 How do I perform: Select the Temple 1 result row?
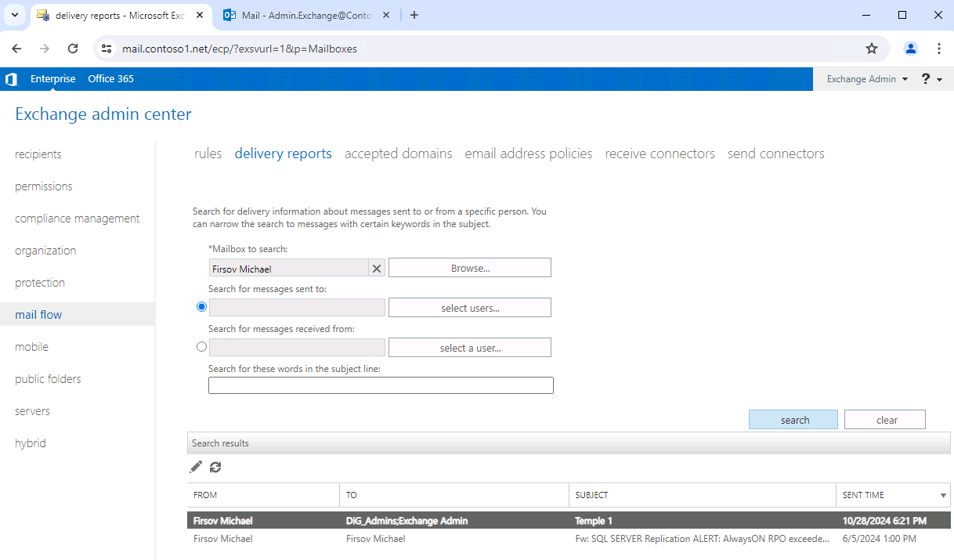(569, 521)
